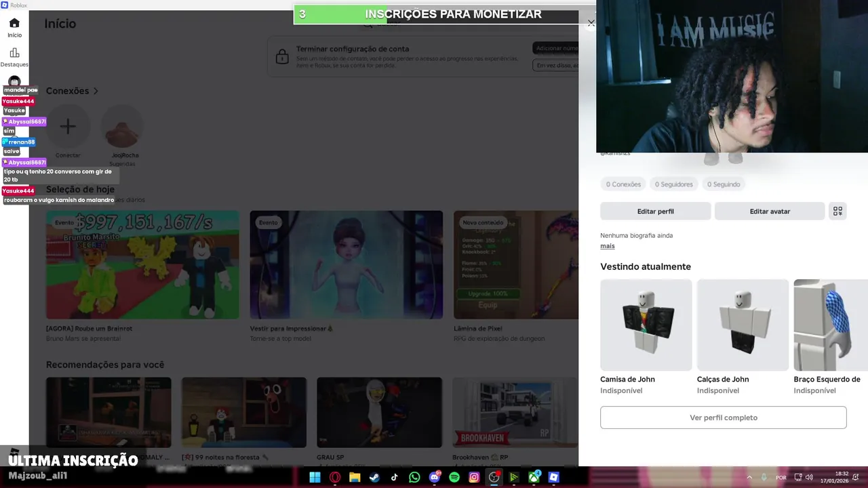Open JoojRocha suggested connection avatar
The width and height of the screenshot is (868, 488).
[x=123, y=126]
